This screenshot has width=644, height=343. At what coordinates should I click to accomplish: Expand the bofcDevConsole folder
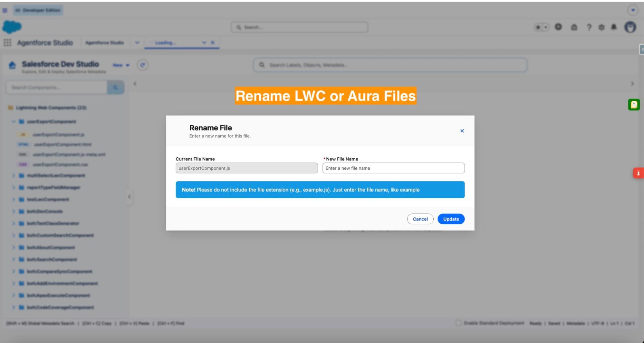14,211
